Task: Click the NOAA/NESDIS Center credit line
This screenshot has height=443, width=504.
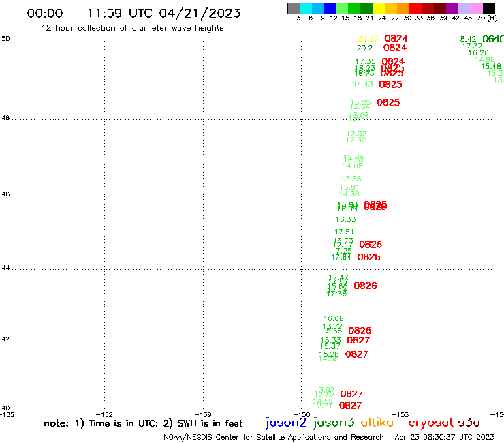Action: click(274, 438)
